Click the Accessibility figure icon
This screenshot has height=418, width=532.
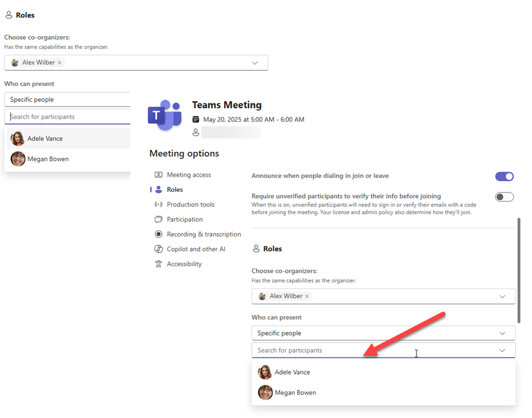[158, 264]
